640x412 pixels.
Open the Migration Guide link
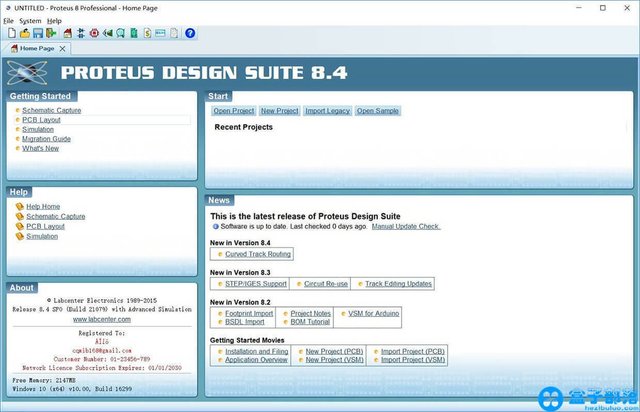(47, 139)
